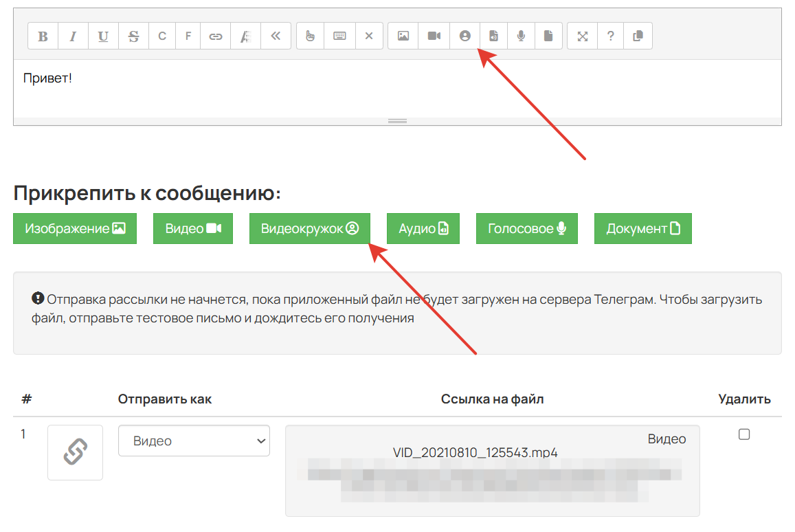Click the Видеокружок attach button

point(310,229)
